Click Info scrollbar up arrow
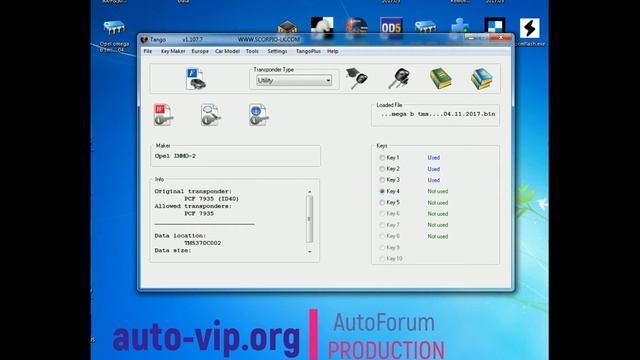The image size is (640, 360). coord(309,191)
